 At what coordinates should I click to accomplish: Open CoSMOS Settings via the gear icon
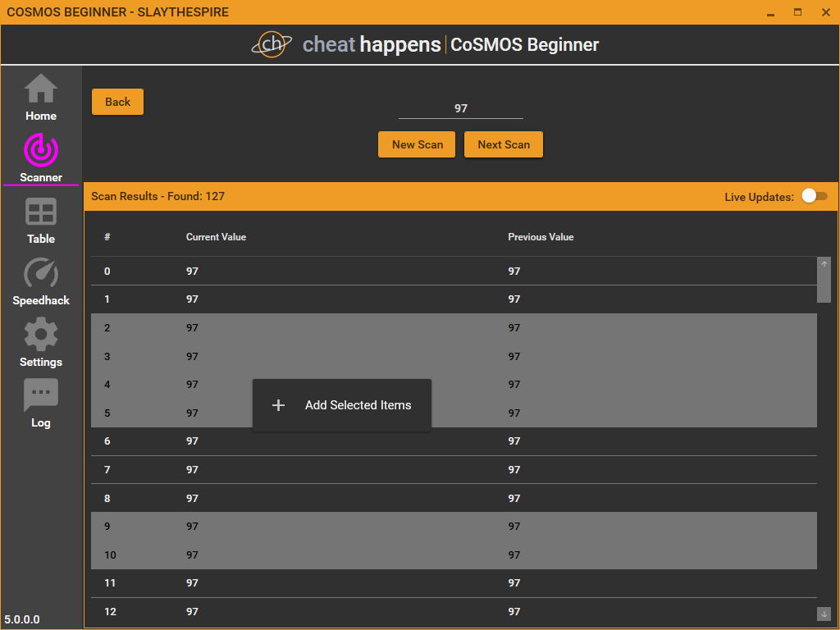click(x=40, y=341)
